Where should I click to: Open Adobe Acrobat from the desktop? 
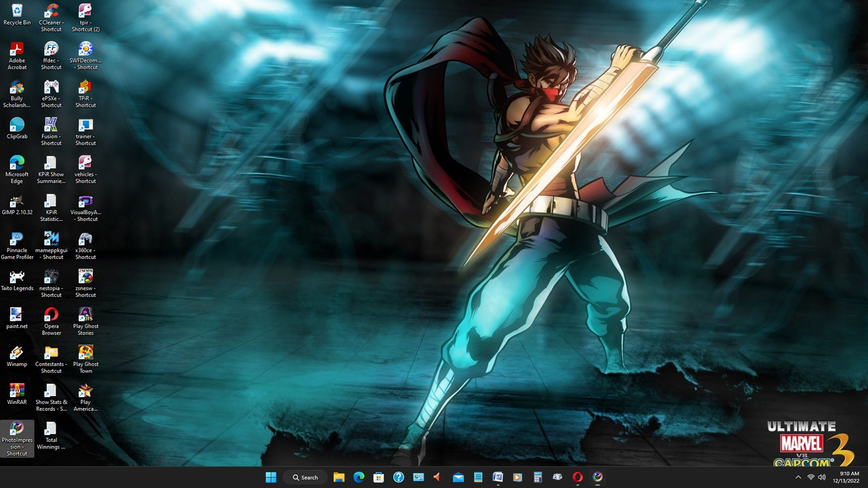click(17, 56)
